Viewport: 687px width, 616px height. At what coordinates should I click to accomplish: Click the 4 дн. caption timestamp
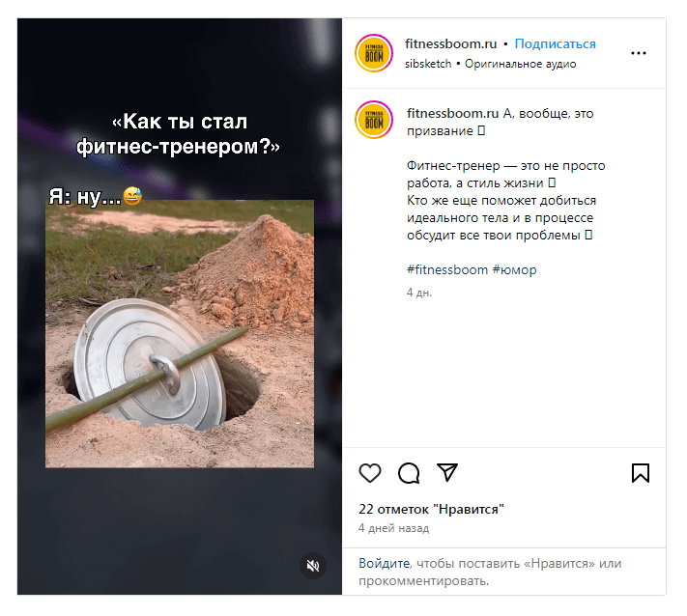click(418, 293)
